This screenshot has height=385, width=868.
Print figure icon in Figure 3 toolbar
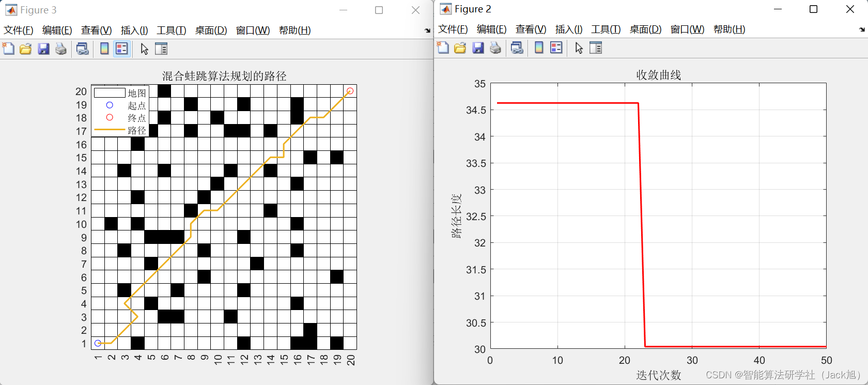[x=61, y=49]
